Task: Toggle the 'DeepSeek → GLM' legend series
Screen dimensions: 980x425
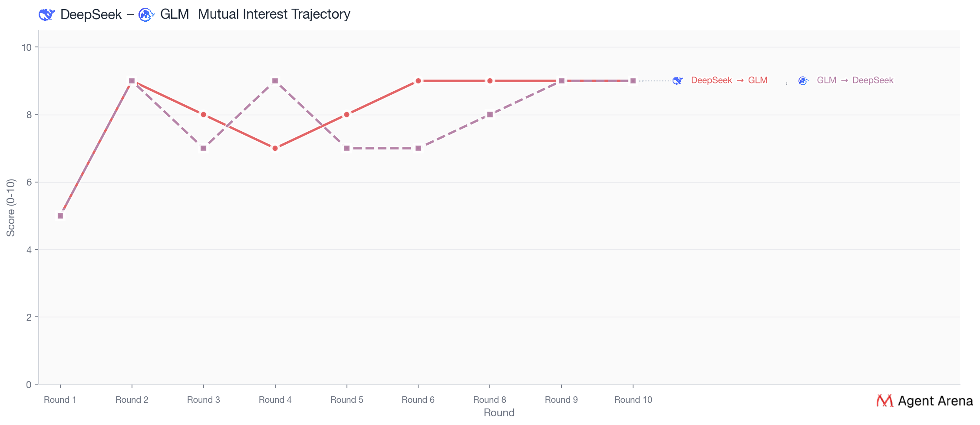Action: 729,80
